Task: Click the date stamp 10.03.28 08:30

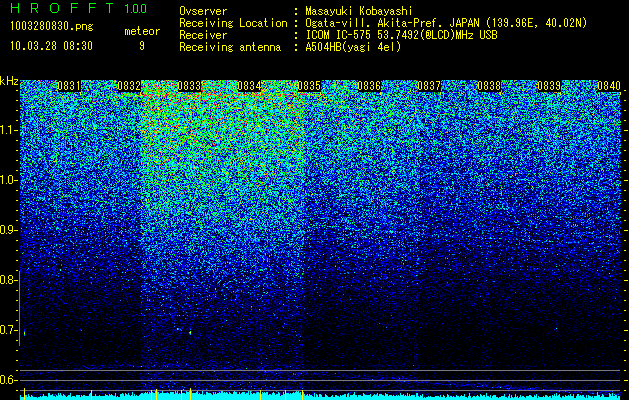Action: coord(51,46)
